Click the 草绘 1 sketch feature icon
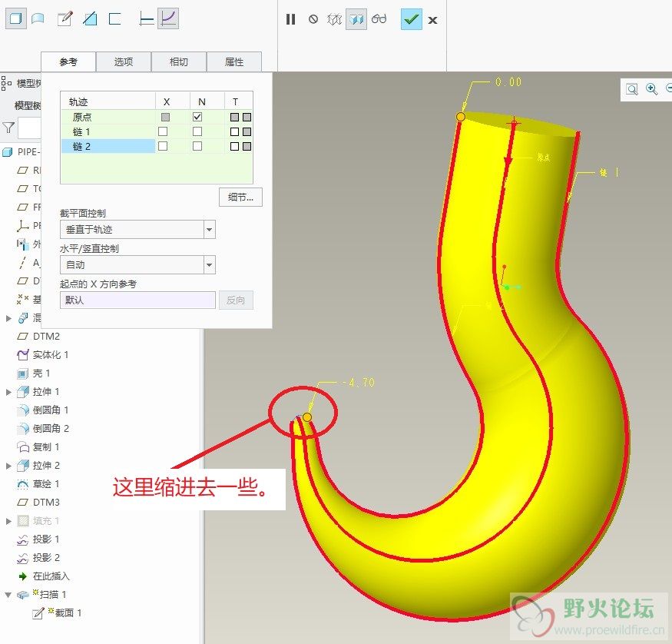 (22, 484)
